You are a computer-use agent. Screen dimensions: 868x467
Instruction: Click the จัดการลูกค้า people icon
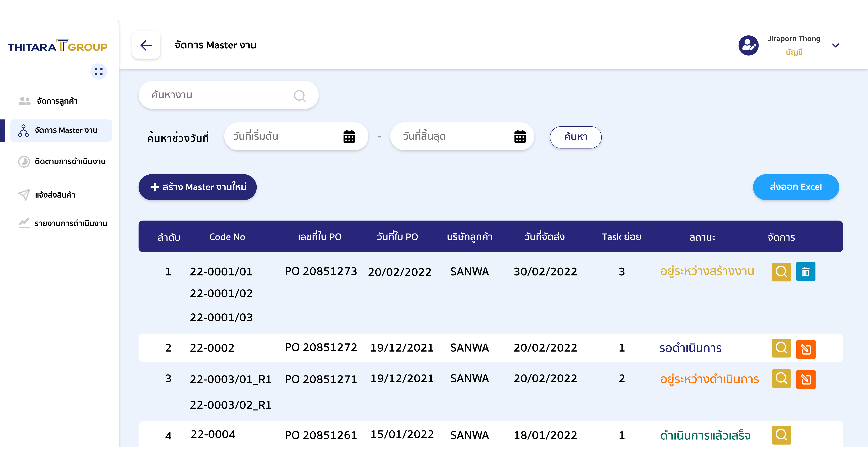(24, 101)
